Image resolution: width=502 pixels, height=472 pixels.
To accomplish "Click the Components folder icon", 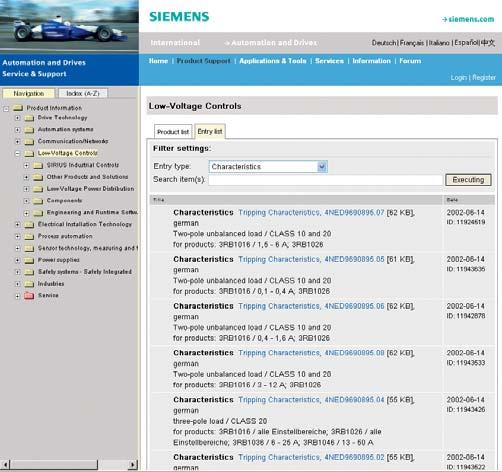I will (38, 201).
